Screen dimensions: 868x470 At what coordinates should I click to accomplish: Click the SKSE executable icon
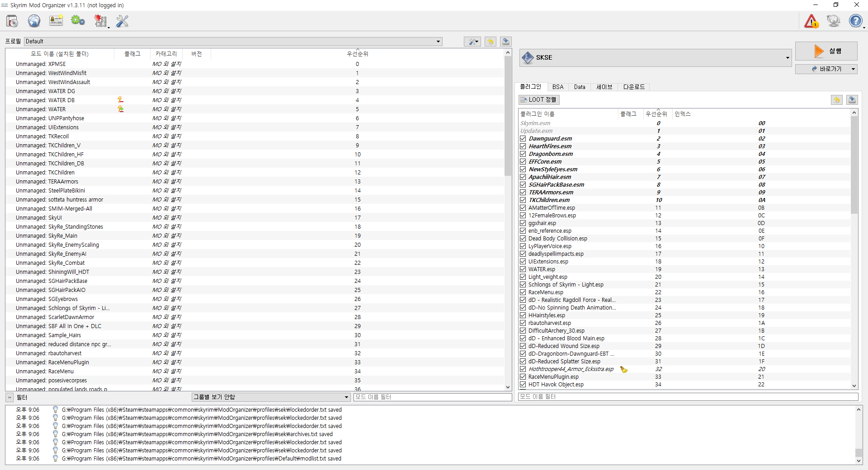coord(528,57)
